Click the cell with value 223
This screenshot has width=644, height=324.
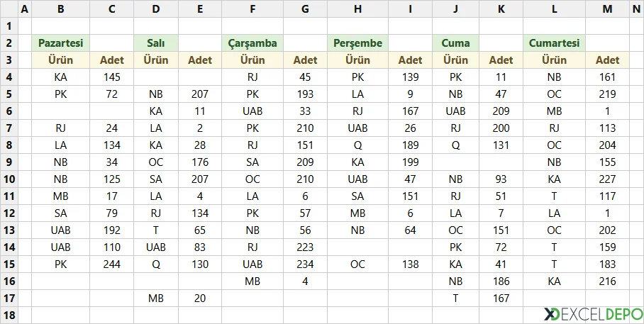[305, 247]
